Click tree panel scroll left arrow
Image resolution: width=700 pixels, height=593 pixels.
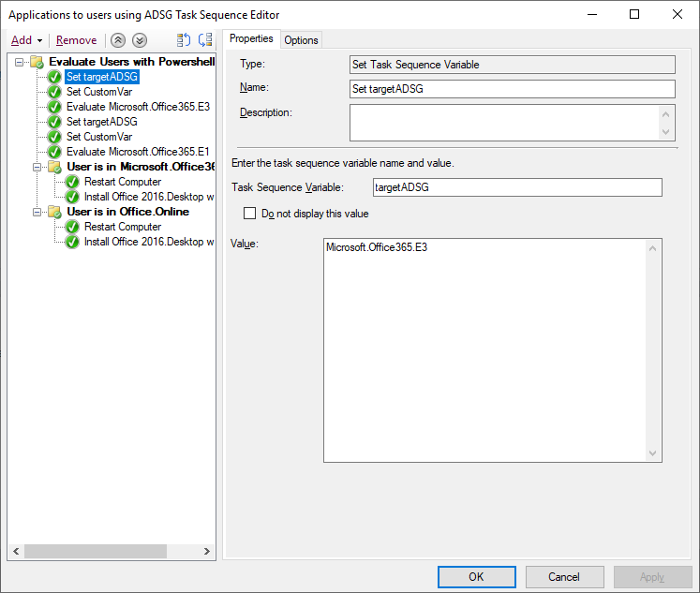click(x=16, y=551)
